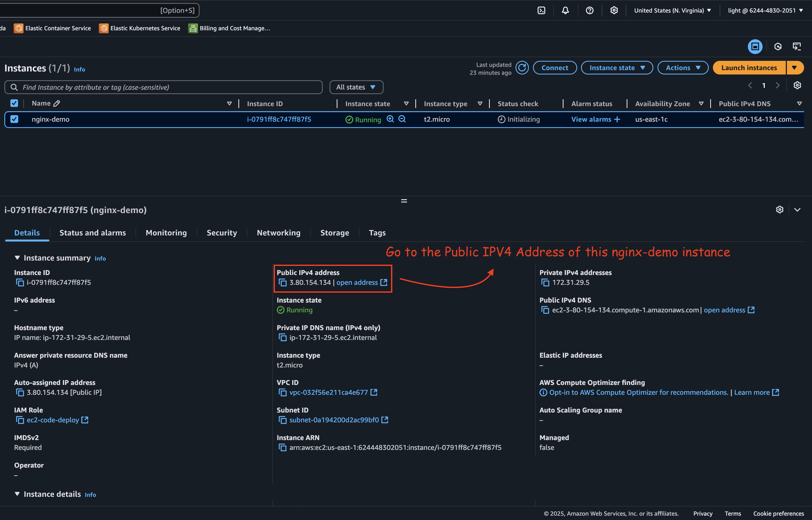Click the zoom-out icon beside Running state
812x520 pixels.
pyautogui.click(x=402, y=119)
